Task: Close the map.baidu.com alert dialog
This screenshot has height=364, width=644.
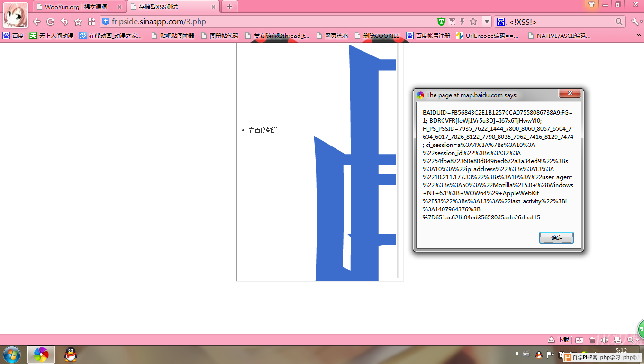Action: [x=570, y=93]
